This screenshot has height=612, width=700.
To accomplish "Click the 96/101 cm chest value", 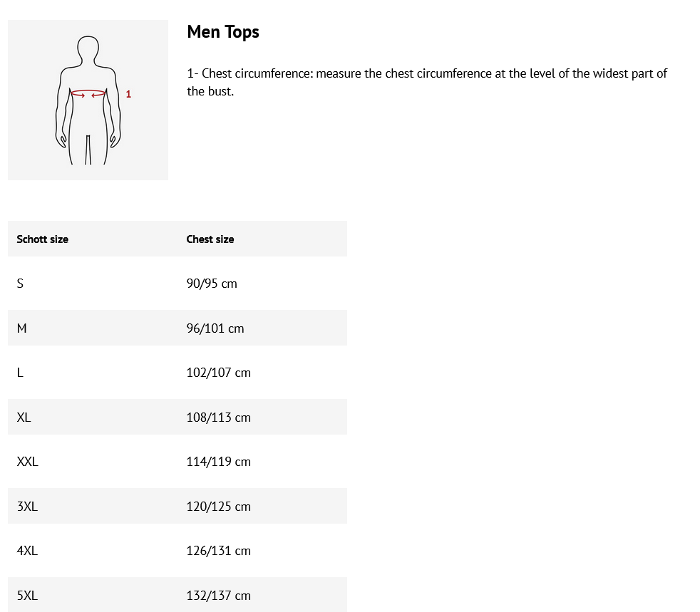I will pos(215,328).
